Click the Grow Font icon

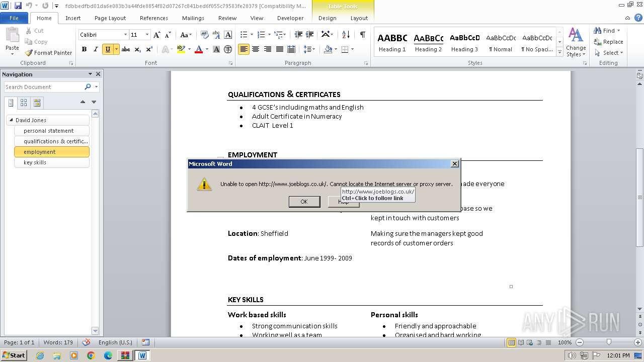[x=157, y=35]
